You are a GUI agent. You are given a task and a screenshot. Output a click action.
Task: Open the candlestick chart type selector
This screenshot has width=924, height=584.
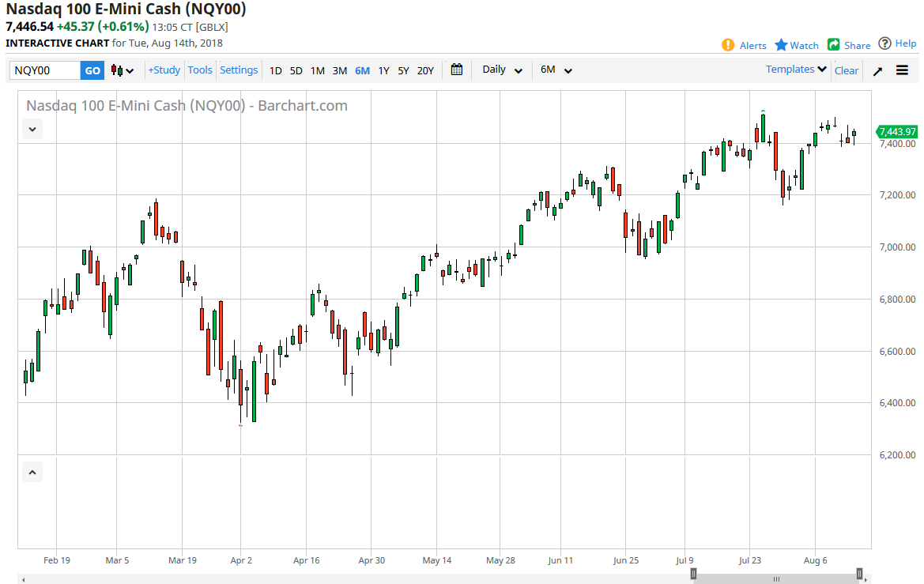coord(123,70)
